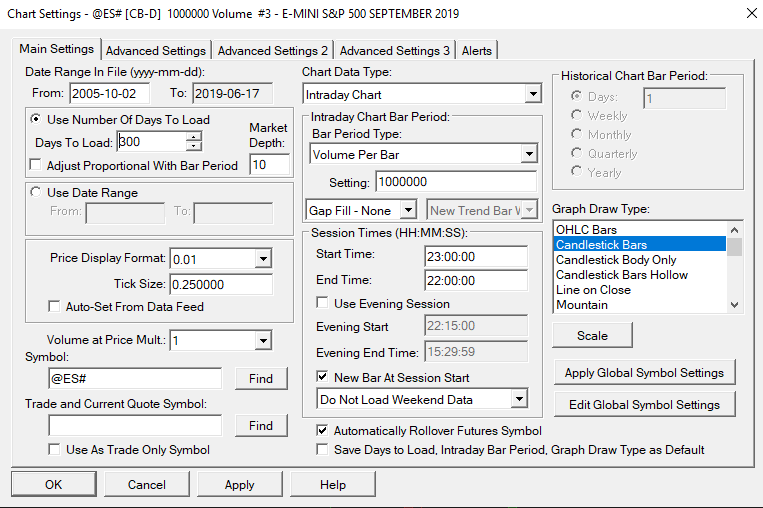The width and height of the screenshot is (763, 508).
Task: Click the Trade and Current Quote Symbol field
Action: click(x=135, y=426)
